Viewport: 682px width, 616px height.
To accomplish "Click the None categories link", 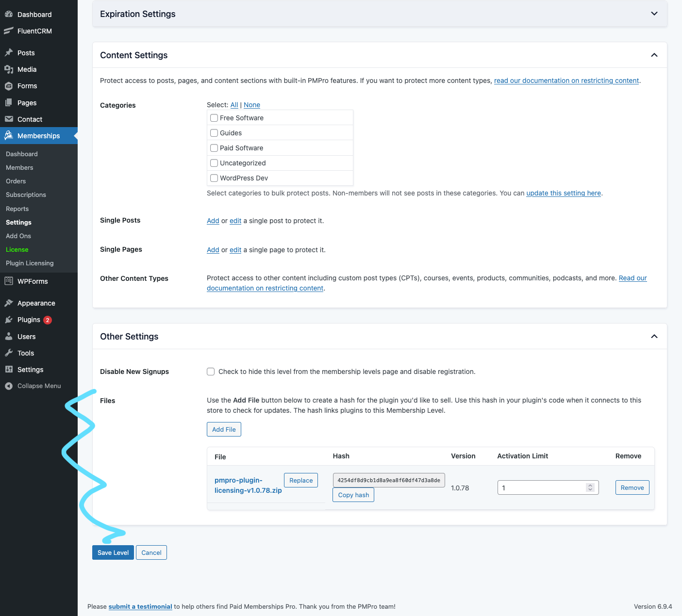I will (252, 105).
